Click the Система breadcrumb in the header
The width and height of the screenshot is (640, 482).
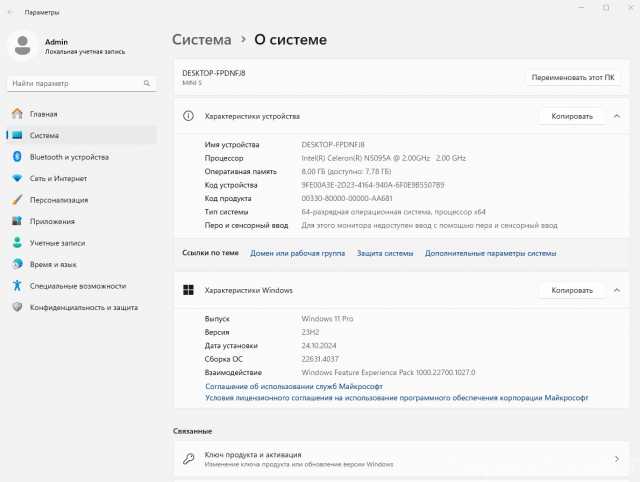click(201, 39)
